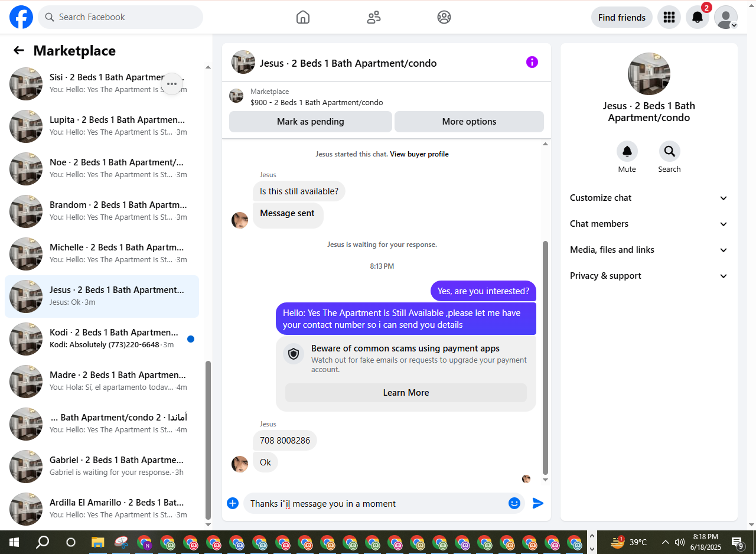Mark the listing as pending
Viewport: 756px width, 554px height.
[311, 122]
